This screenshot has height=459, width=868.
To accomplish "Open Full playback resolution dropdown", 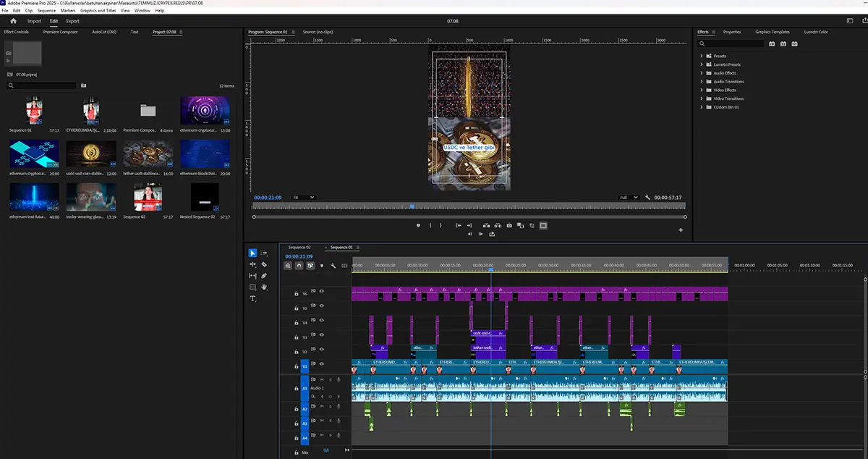I will point(629,197).
